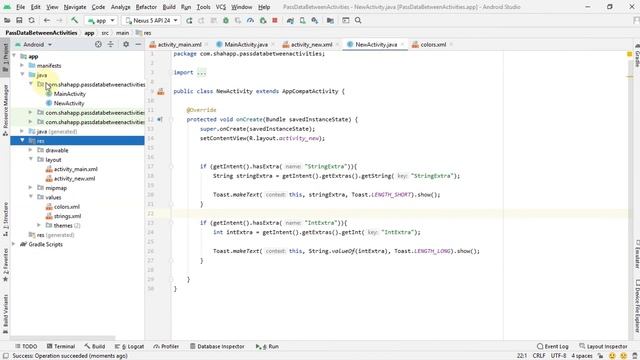
Task: Open SDK Manager toolbar icon
Action: coord(315,20)
